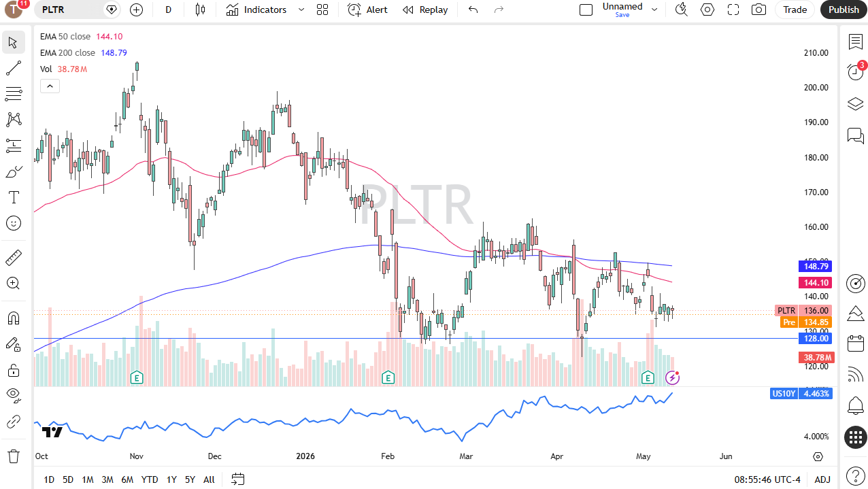Open timezone menu showing UTC-4
868x489 pixels.
(x=767, y=479)
